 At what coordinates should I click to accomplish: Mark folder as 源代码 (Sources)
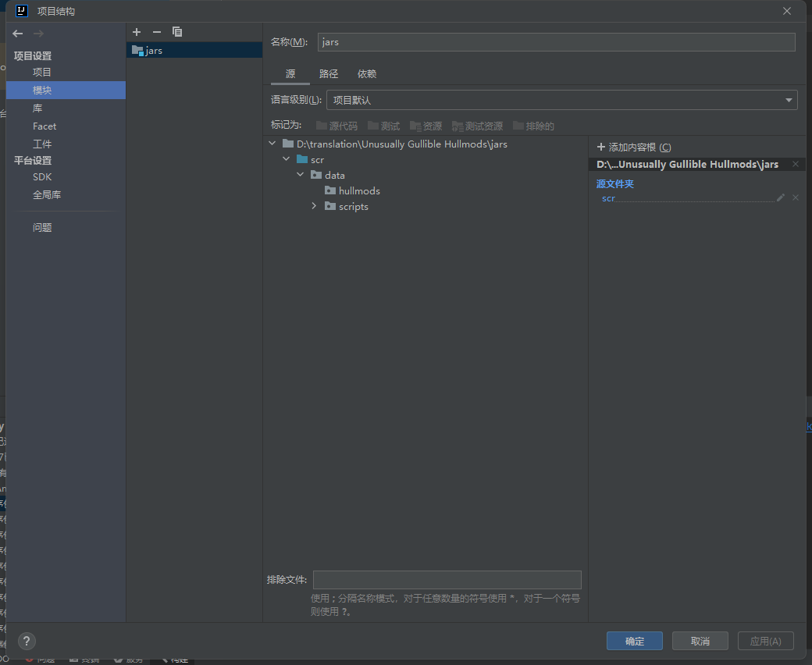(x=337, y=126)
